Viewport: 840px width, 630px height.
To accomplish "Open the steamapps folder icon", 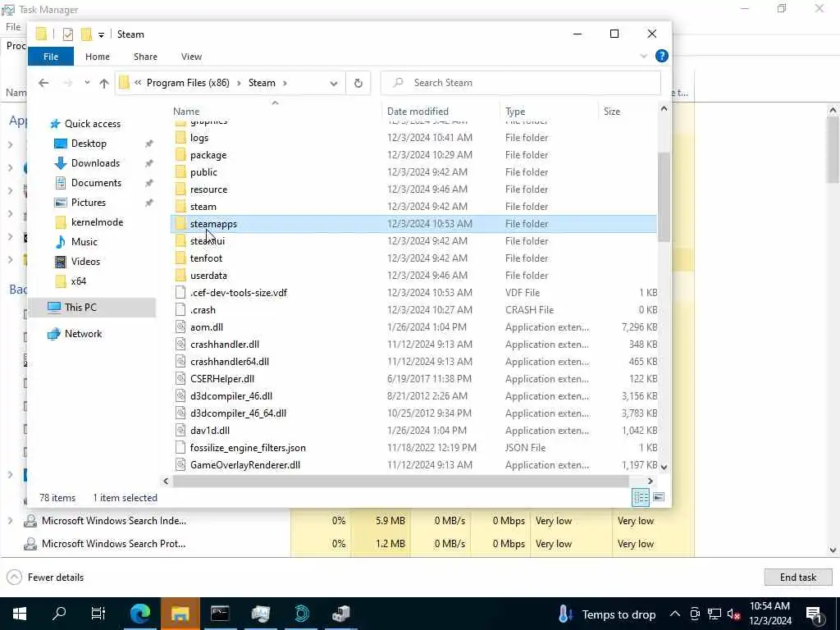I will pyautogui.click(x=181, y=223).
